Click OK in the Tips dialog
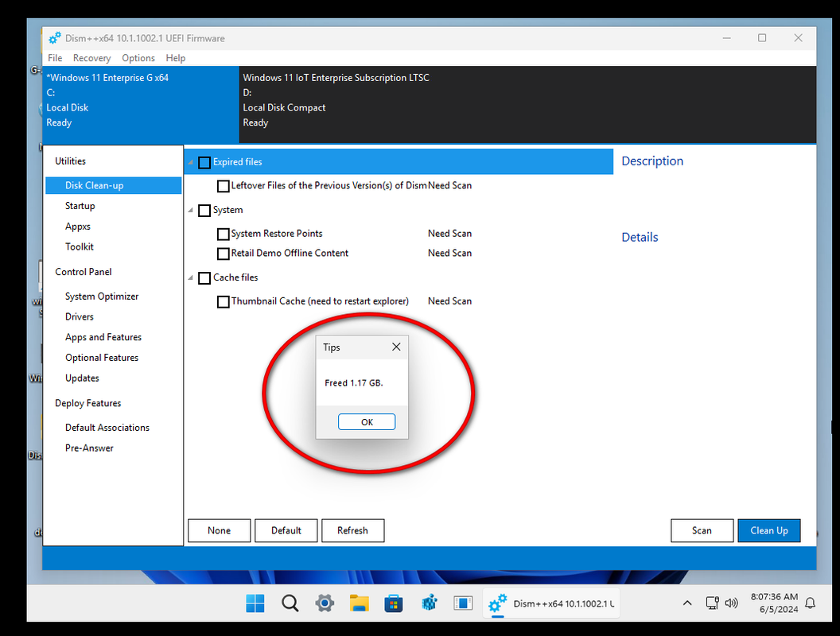This screenshot has width=840, height=636. pos(367,422)
